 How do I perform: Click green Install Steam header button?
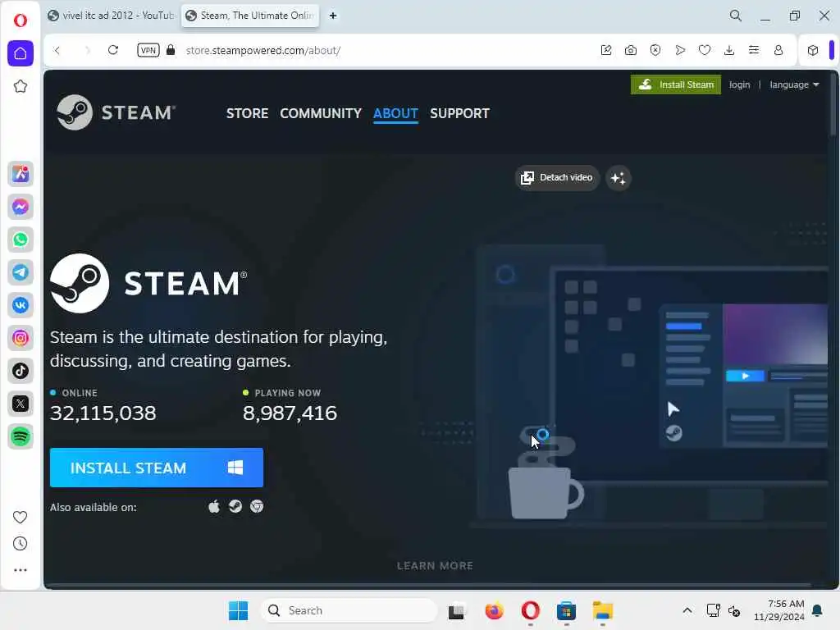pyautogui.click(x=676, y=84)
